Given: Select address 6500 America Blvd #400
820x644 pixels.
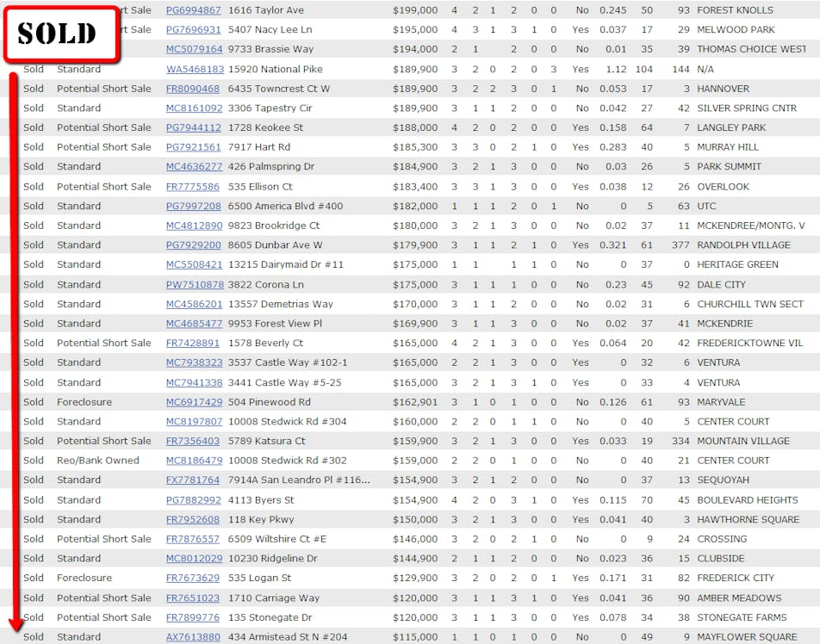Looking at the screenshot, I should point(286,206).
